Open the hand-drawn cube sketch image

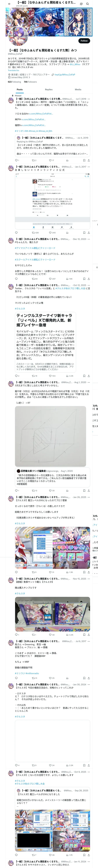coord(50,436)
